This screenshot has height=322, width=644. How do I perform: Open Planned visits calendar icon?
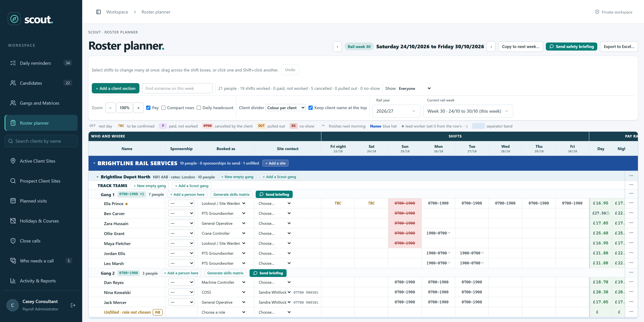coord(13,201)
